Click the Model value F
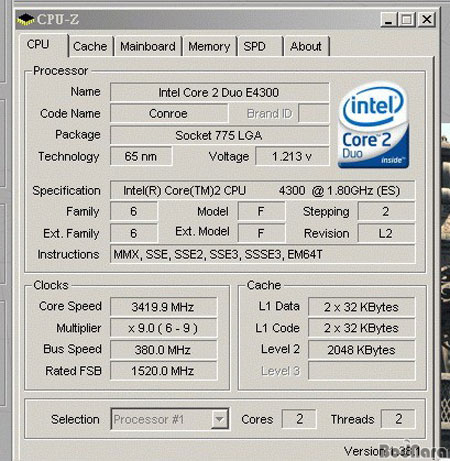This screenshot has width=450, height=461. pos(261,211)
